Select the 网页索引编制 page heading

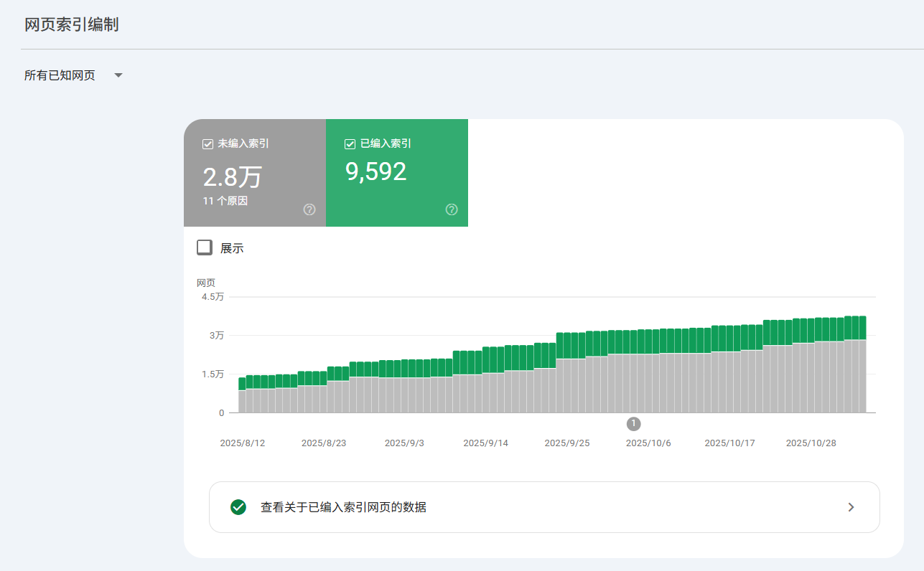click(x=72, y=24)
